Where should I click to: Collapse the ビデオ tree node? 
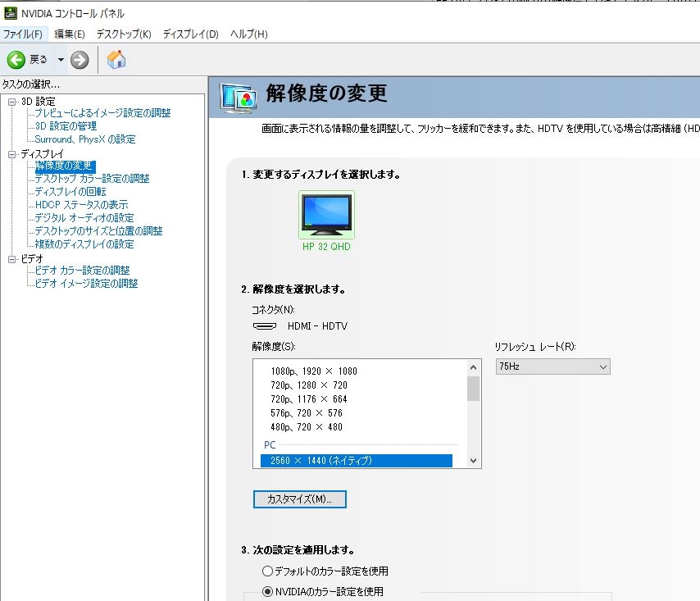[x=12, y=259]
